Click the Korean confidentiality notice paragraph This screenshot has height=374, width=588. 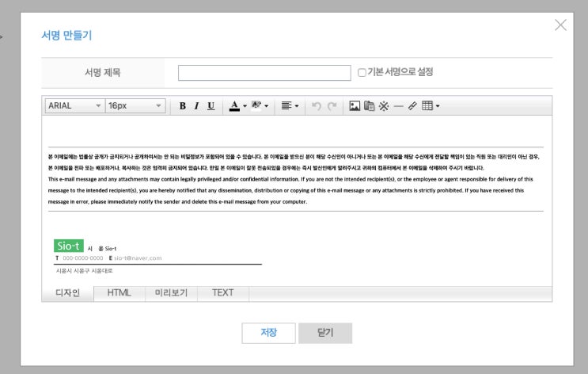[x=294, y=162]
